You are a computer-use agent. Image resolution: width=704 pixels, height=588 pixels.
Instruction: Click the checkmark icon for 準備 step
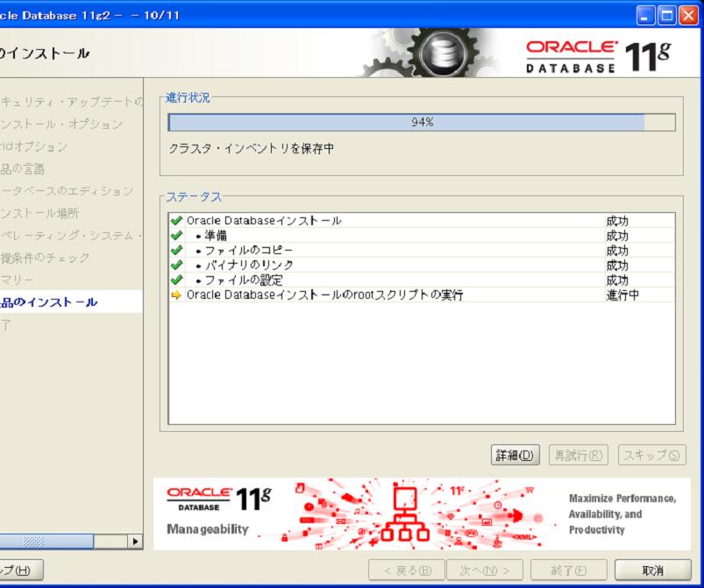pos(176,235)
